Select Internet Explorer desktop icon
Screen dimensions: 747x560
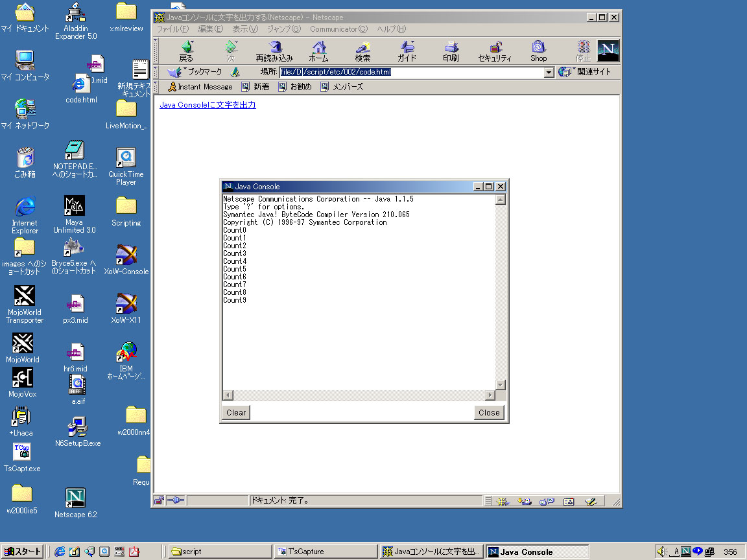(25, 215)
